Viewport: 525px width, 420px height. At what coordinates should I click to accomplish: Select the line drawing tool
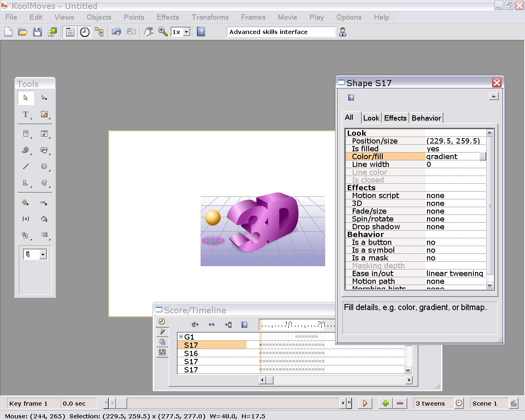(x=26, y=167)
